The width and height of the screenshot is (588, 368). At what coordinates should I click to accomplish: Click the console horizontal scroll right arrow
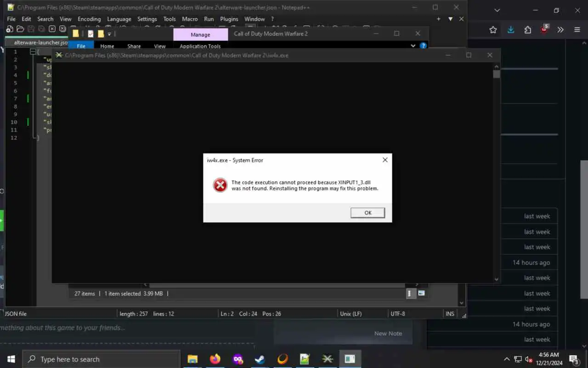417,285
